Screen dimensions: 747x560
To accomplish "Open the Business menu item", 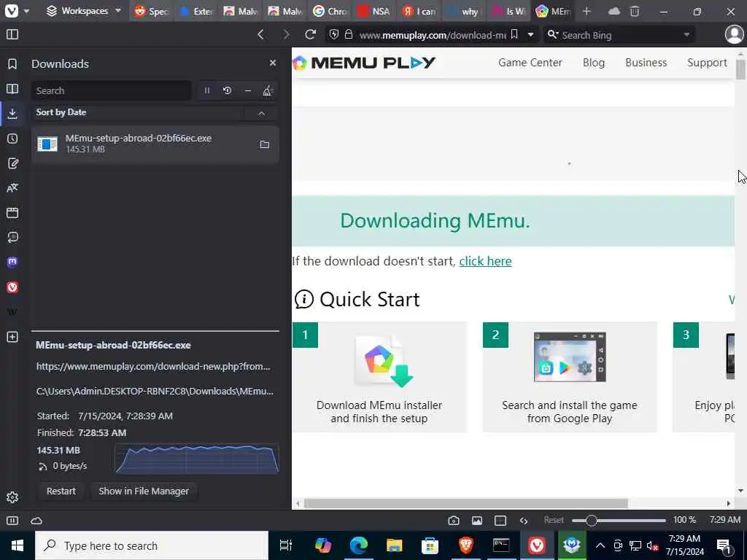I will tap(646, 63).
